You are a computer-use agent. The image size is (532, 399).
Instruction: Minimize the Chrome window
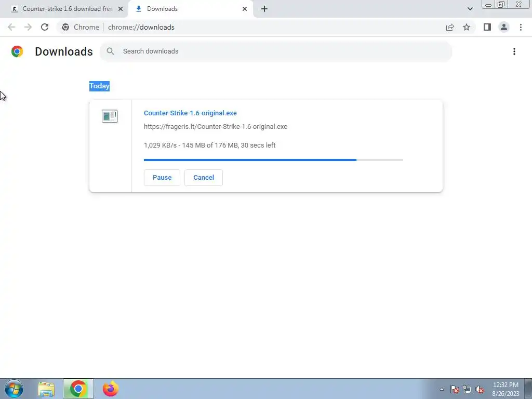click(488, 4)
